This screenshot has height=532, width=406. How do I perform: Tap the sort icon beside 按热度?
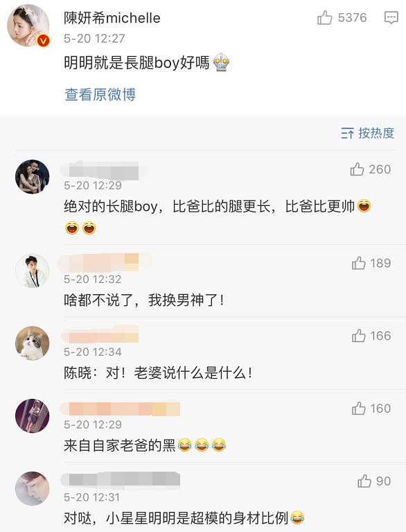(347, 133)
